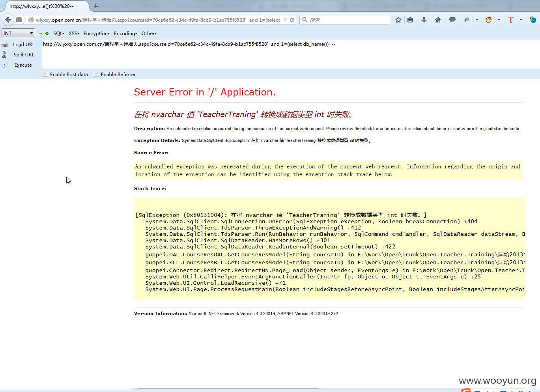Image resolution: width=540 pixels, height=392 pixels.
Task: Open the SQL menu in HackBar
Action: click(x=58, y=34)
